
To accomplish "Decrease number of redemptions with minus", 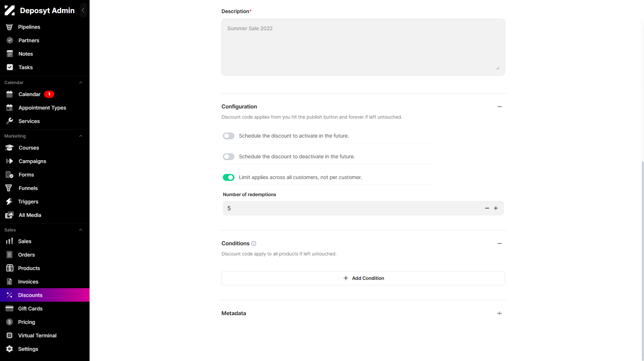I will [x=487, y=208].
